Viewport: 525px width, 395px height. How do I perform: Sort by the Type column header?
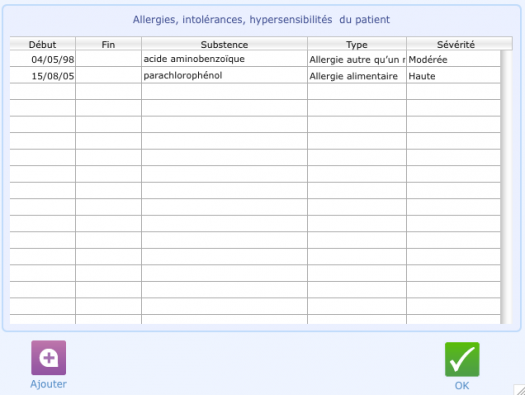coord(357,44)
